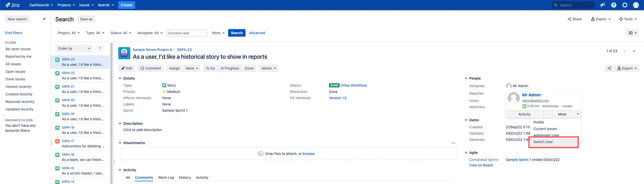Click View on Board link

point(481,165)
